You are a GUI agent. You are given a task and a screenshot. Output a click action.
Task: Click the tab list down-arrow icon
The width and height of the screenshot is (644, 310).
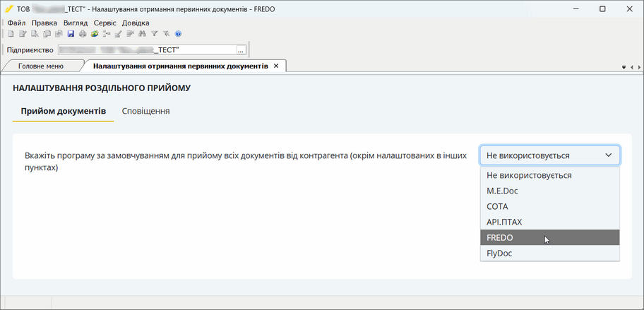click(x=624, y=67)
